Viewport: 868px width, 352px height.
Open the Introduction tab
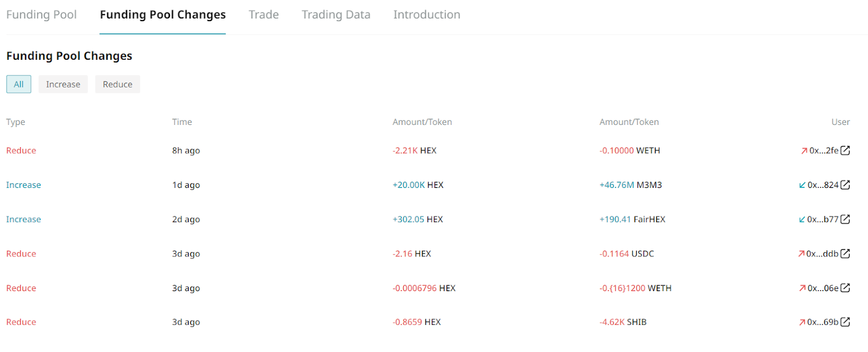click(426, 15)
